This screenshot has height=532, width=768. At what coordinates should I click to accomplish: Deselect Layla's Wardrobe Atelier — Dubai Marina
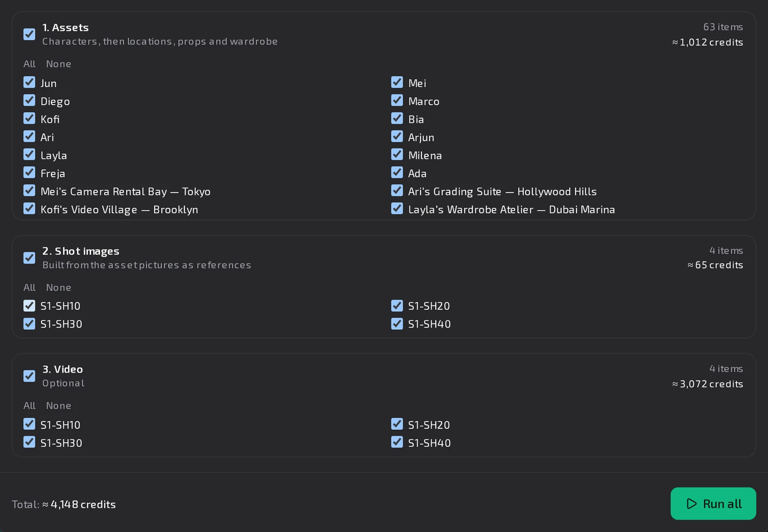click(397, 209)
